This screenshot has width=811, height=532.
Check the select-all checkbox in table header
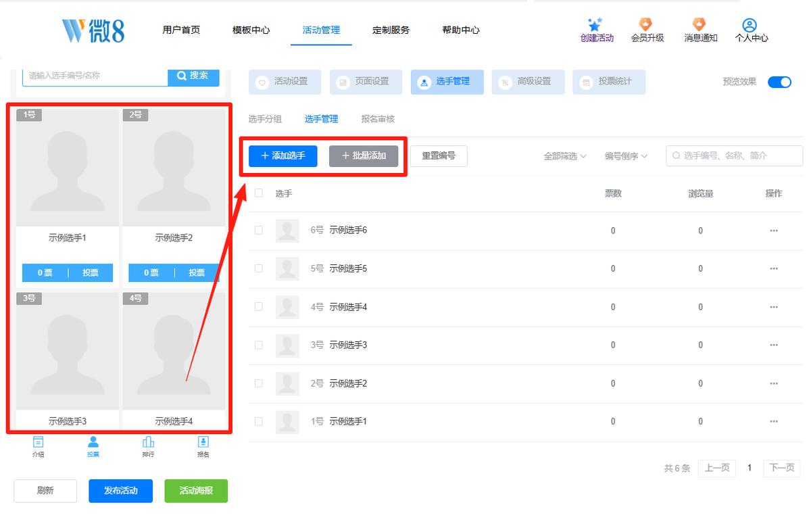click(x=258, y=193)
